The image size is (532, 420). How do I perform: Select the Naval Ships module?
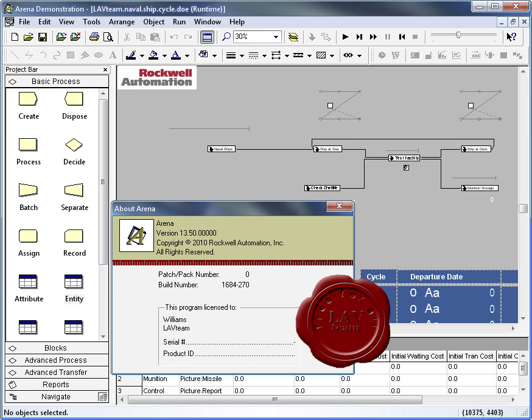[x=222, y=149]
